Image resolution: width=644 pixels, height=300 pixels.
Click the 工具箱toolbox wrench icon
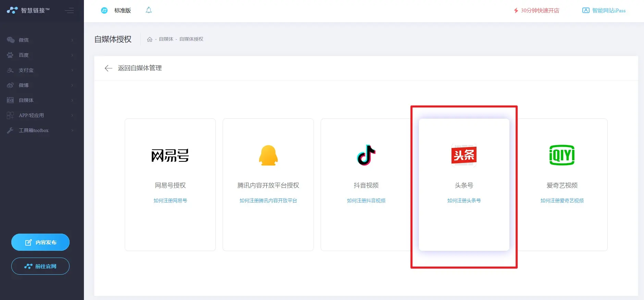pos(10,130)
